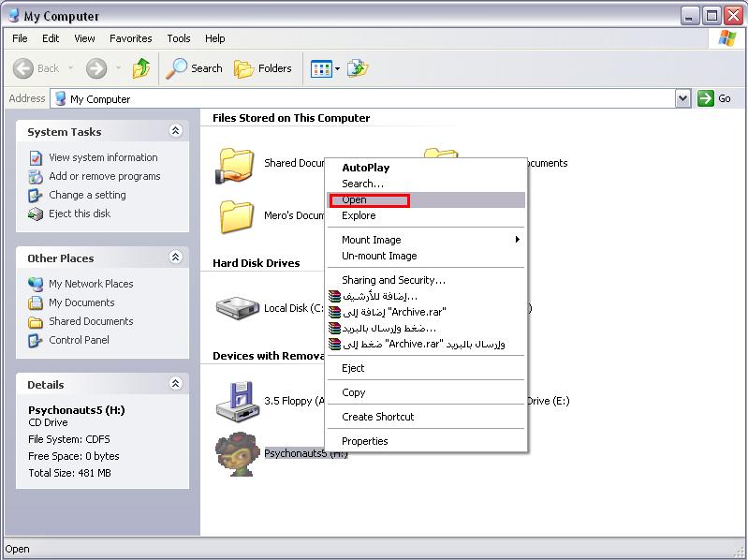The image size is (748, 560).
Task: Click Properties in the context menu
Action: (365, 441)
